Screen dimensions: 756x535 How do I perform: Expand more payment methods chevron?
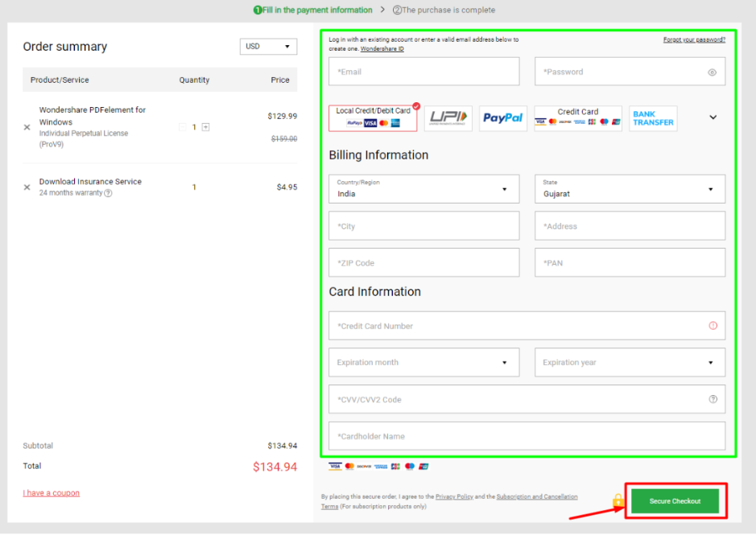[713, 117]
